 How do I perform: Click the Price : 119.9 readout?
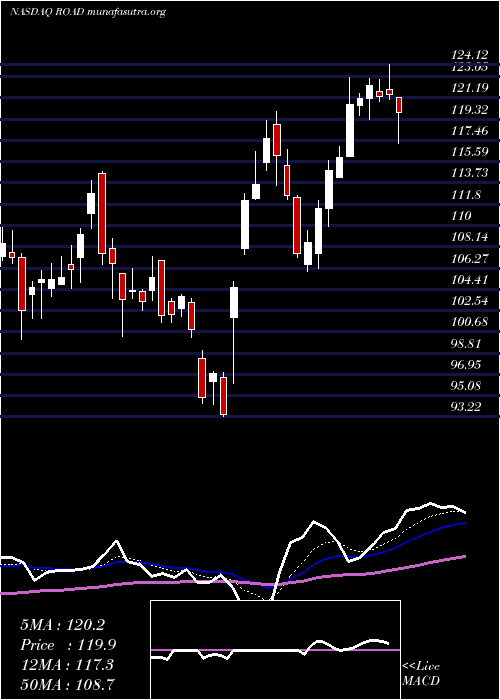point(68,645)
